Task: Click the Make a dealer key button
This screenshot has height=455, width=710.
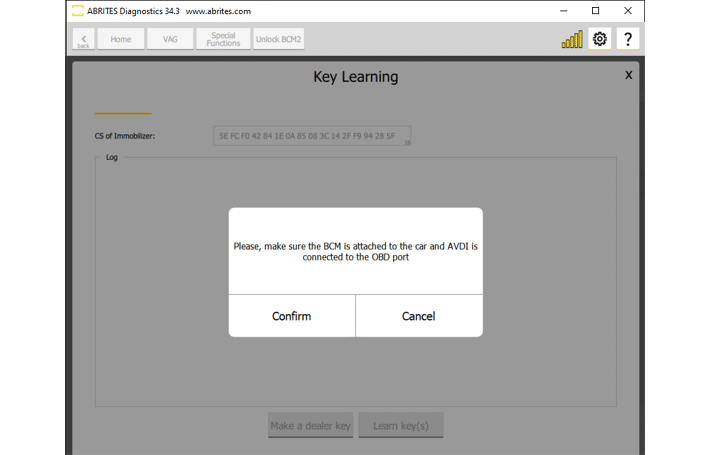Action: pos(310,426)
